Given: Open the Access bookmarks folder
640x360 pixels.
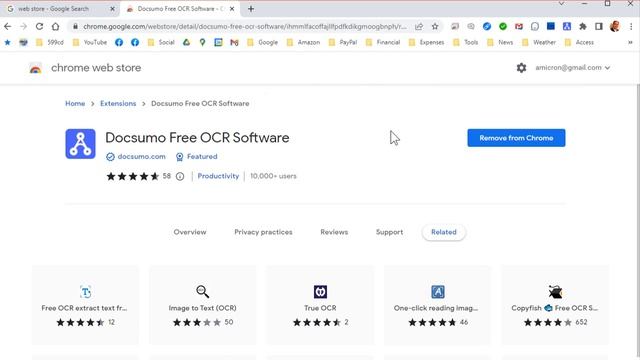Looking at the screenshot, I should pyautogui.click(x=579, y=42).
